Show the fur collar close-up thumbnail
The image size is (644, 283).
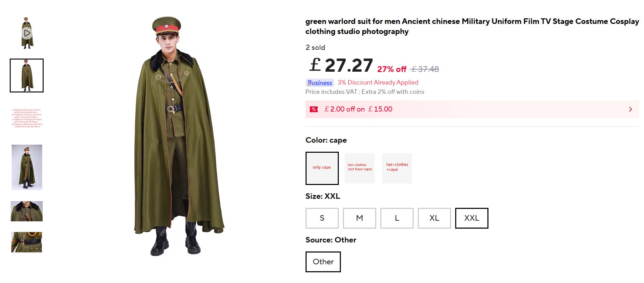(x=27, y=211)
